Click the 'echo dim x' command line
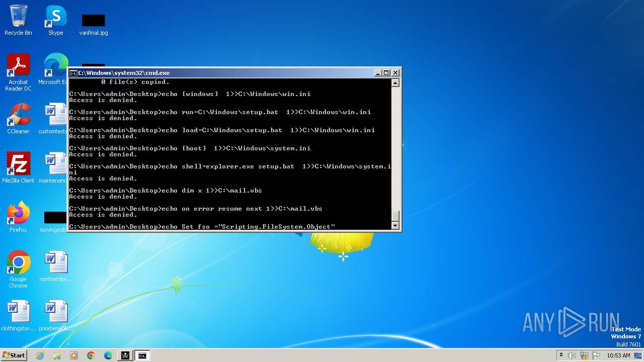The height and width of the screenshot is (362, 644). pyautogui.click(x=166, y=191)
